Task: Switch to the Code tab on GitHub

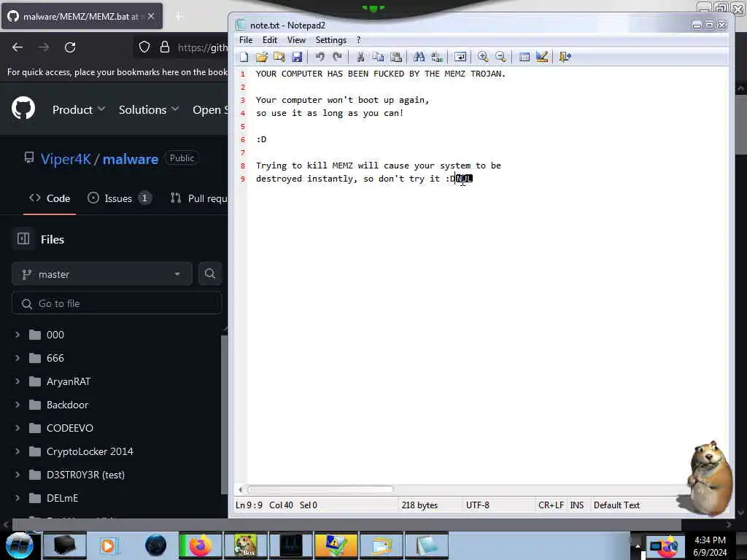Action: pyautogui.click(x=50, y=198)
